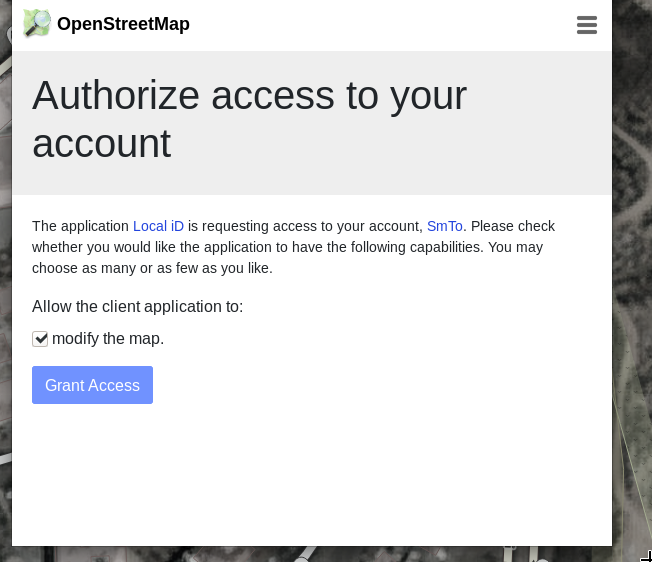The image size is (652, 562).
Task: Click the aerial map strip below the dialog
Action: (312, 554)
